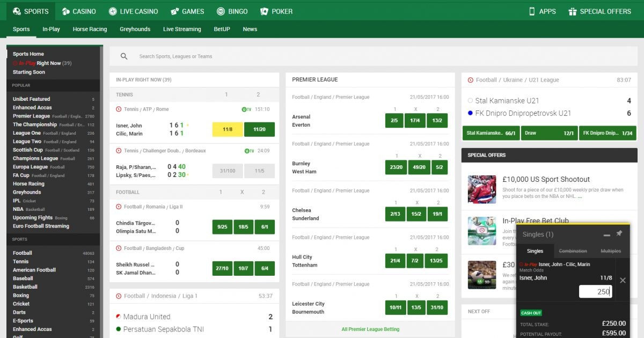
Task: Remove the Isner bet from the betslip
Action: pos(623,280)
